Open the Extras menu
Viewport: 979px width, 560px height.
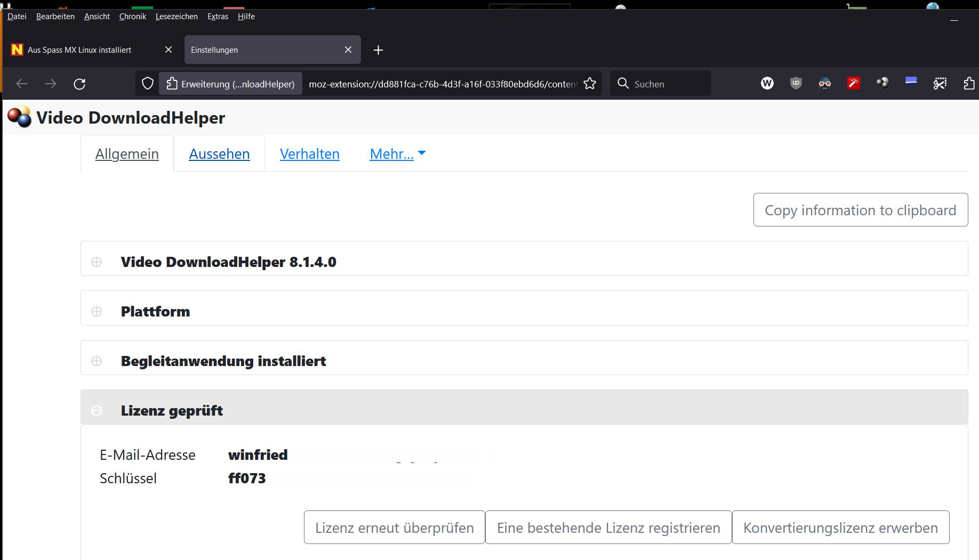(x=218, y=17)
